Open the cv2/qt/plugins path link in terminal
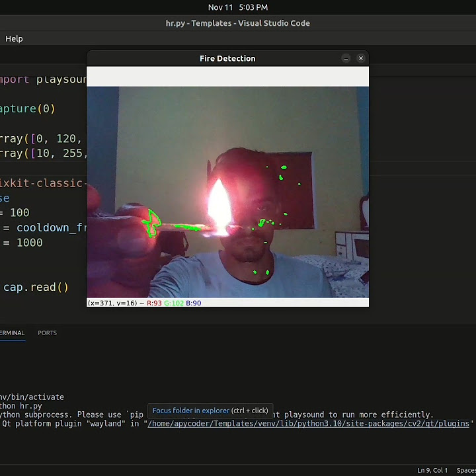This screenshot has height=476, width=476. [309, 424]
